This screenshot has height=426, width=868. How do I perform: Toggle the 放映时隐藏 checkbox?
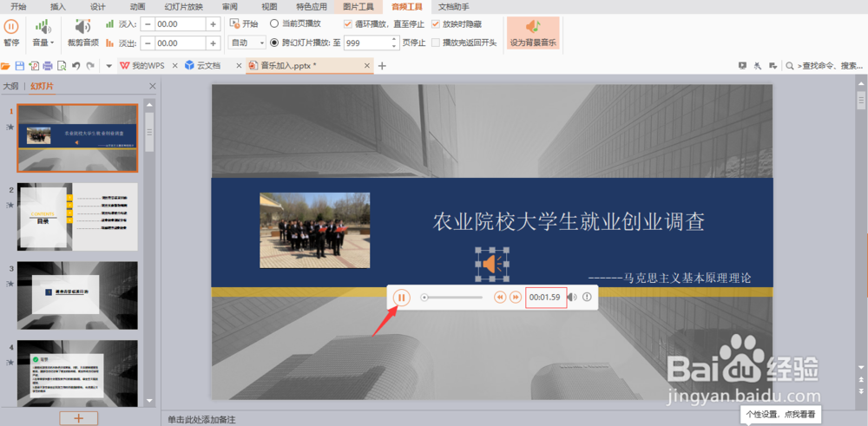click(x=436, y=23)
